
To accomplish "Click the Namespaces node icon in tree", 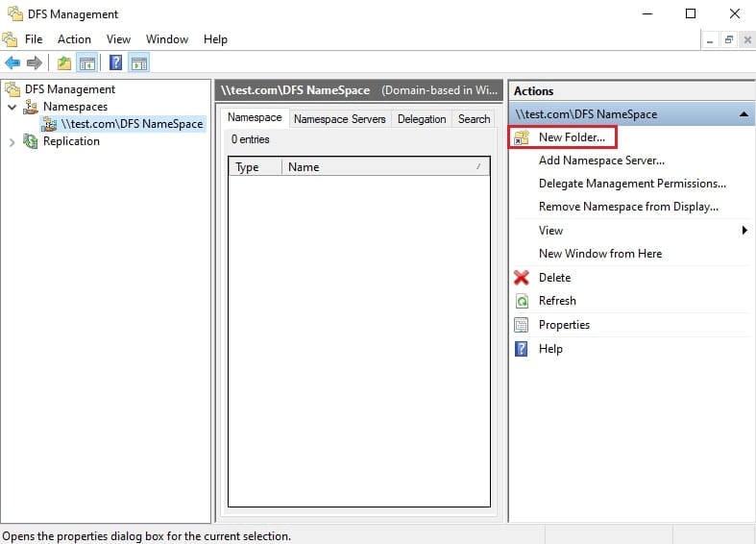I will pos(31,107).
